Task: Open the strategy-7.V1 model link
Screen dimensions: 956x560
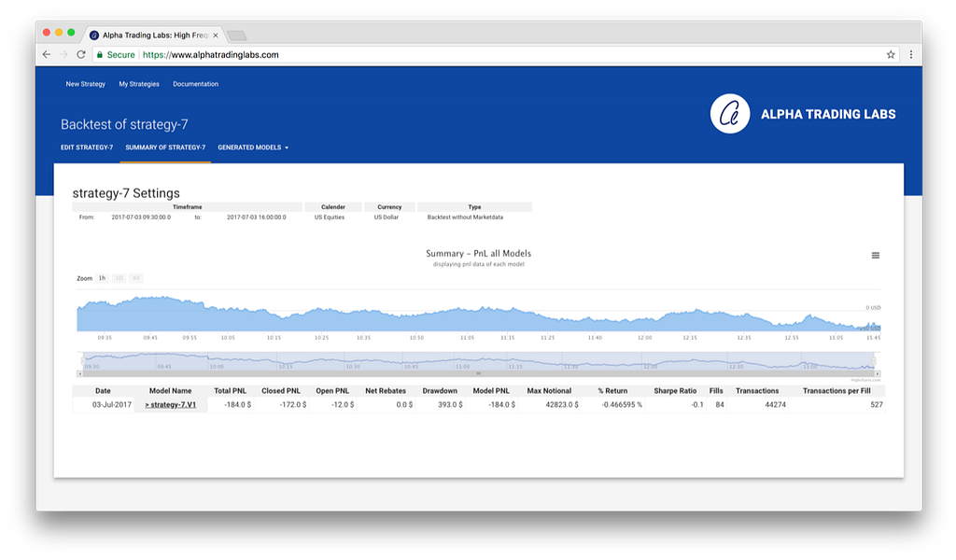Action: pos(170,405)
